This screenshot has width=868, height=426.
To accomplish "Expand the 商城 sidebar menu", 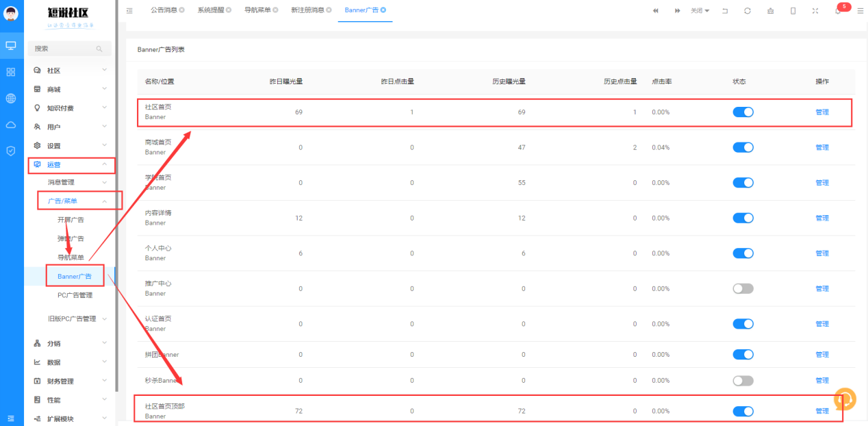I will point(71,89).
